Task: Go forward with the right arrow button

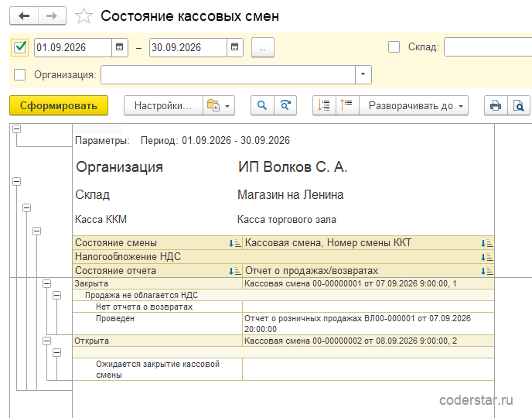Action: coord(52,16)
